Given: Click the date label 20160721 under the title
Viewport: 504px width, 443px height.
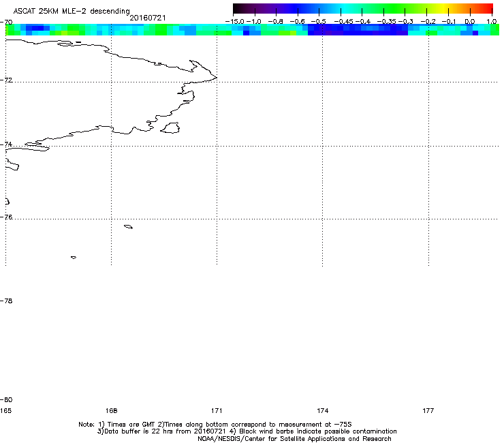Looking at the screenshot, I should 148,18.
